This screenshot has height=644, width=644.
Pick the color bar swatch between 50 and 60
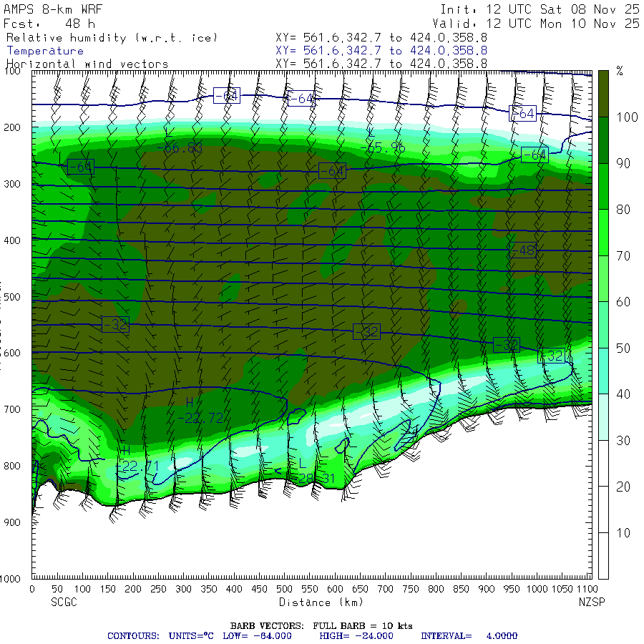point(603,325)
